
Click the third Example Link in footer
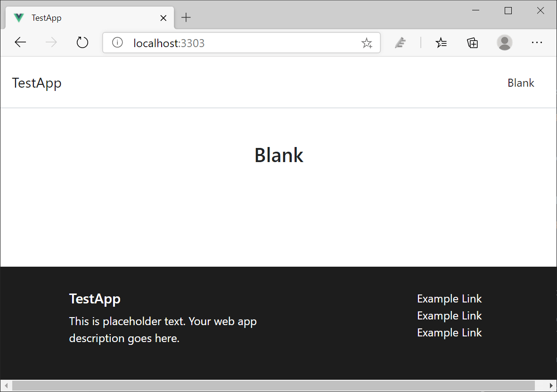449,333
